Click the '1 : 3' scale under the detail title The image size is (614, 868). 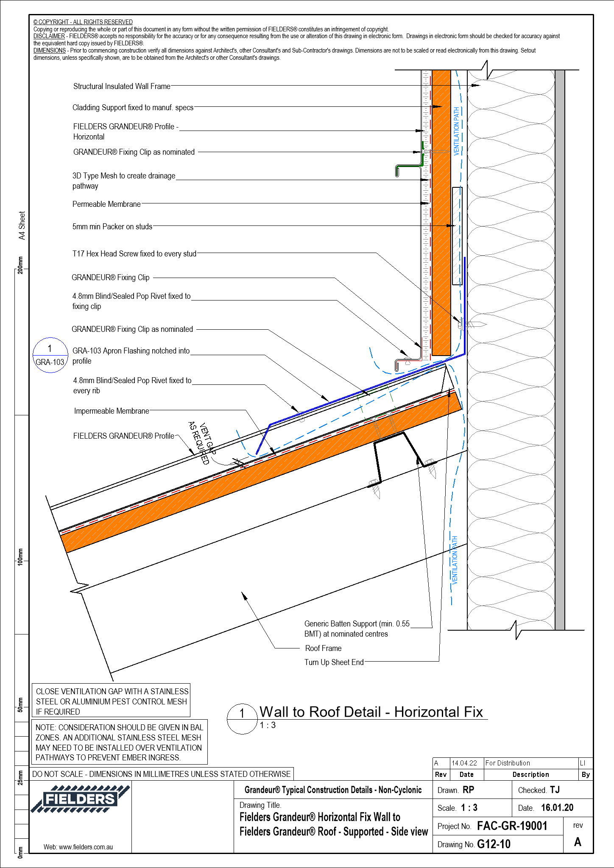tap(268, 725)
